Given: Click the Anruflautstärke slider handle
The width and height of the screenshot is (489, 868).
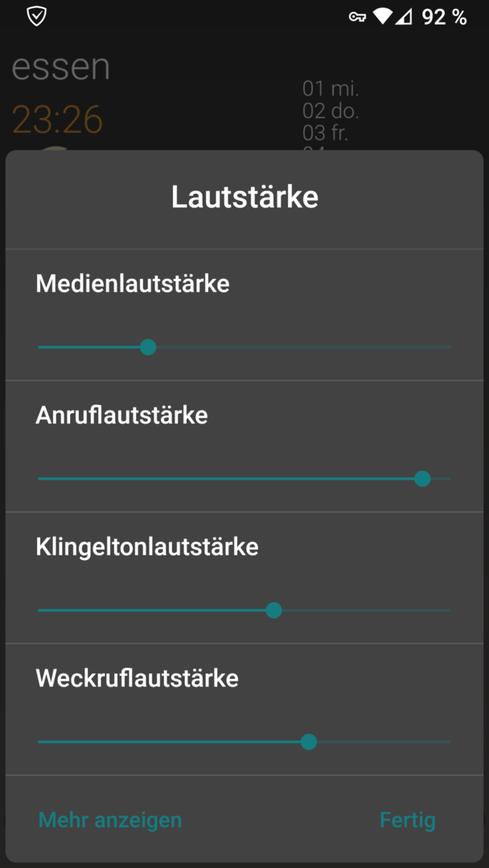Looking at the screenshot, I should tap(422, 478).
